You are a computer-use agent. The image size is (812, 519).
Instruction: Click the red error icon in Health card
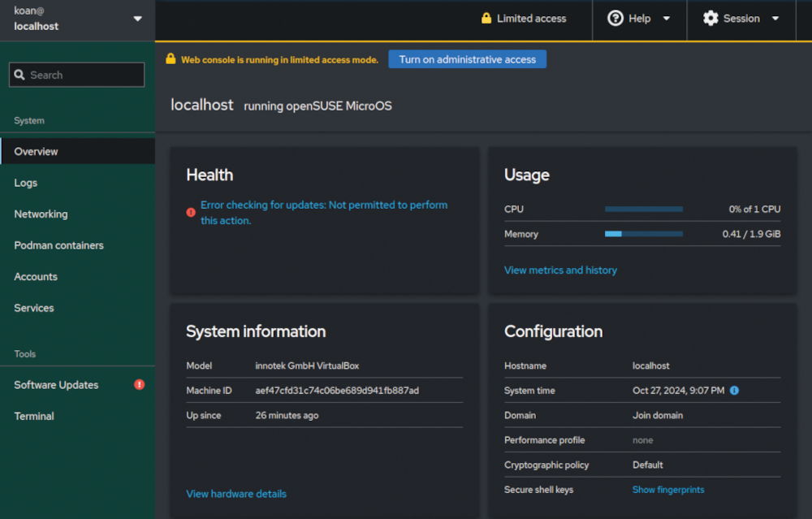(x=191, y=213)
